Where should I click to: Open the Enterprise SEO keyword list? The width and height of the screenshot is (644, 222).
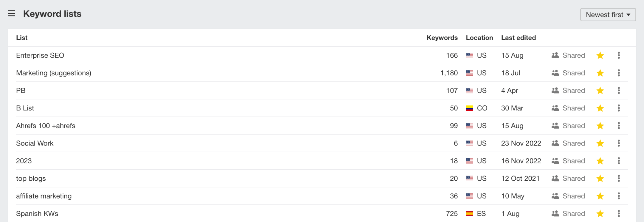pyautogui.click(x=40, y=55)
